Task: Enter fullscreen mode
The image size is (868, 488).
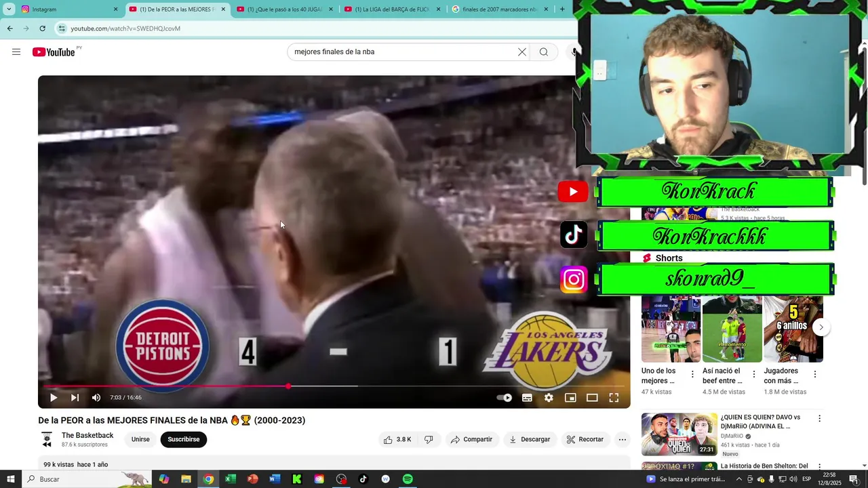Action: tap(614, 398)
